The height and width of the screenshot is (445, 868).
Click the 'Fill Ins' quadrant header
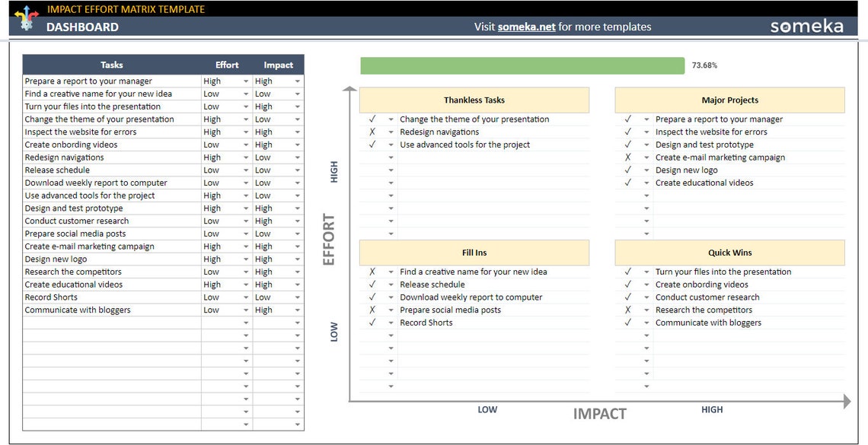474,252
